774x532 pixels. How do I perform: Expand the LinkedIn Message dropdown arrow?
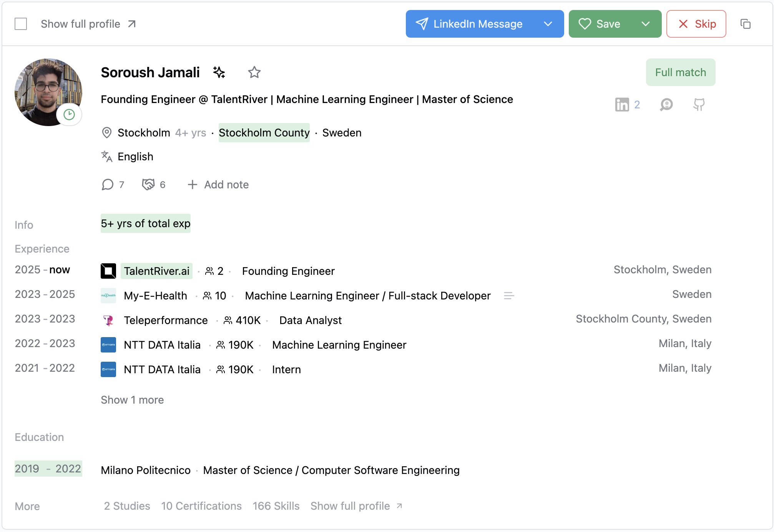[548, 24]
